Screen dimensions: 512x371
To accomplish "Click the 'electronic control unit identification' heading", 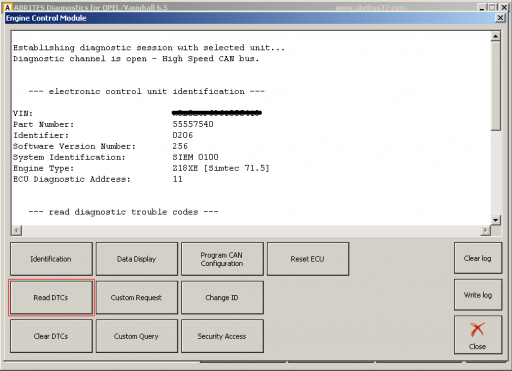I will [x=146, y=92].
